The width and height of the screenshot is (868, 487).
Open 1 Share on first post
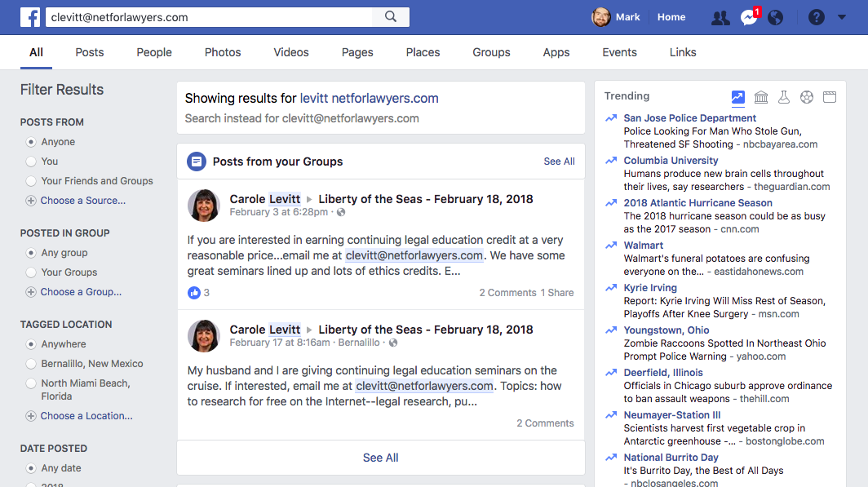(557, 293)
